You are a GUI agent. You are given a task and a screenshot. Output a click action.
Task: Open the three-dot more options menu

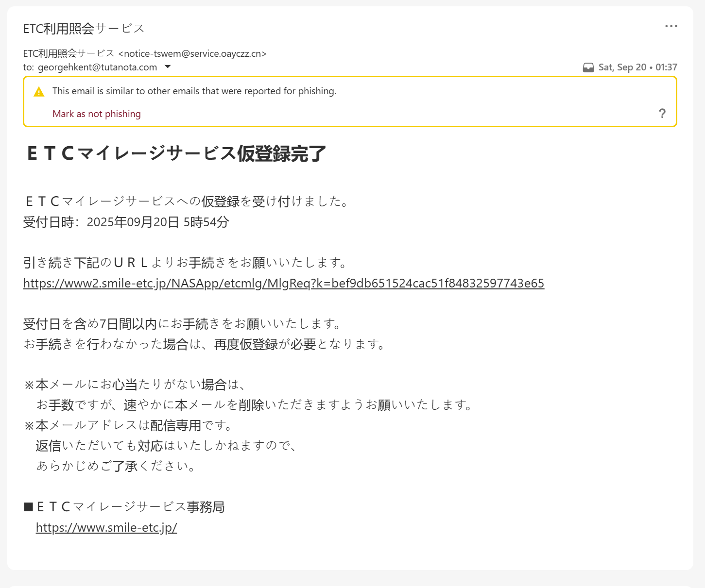(671, 26)
